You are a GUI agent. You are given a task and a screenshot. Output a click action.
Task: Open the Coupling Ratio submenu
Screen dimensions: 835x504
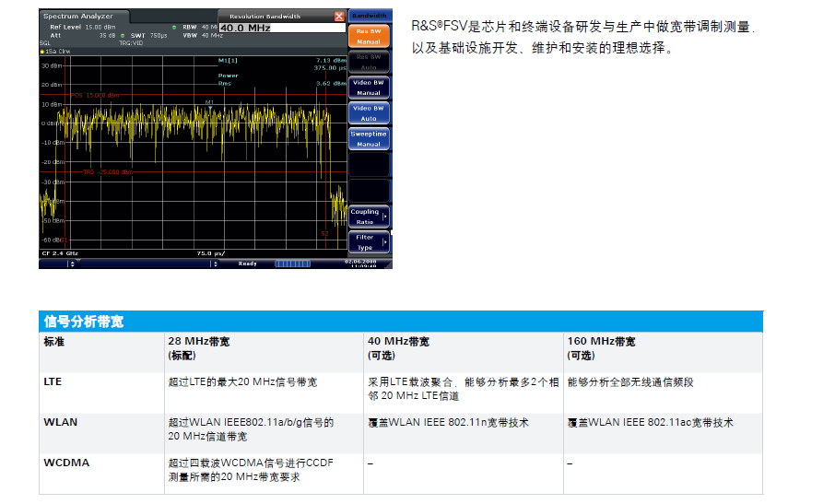(x=369, y=217)
